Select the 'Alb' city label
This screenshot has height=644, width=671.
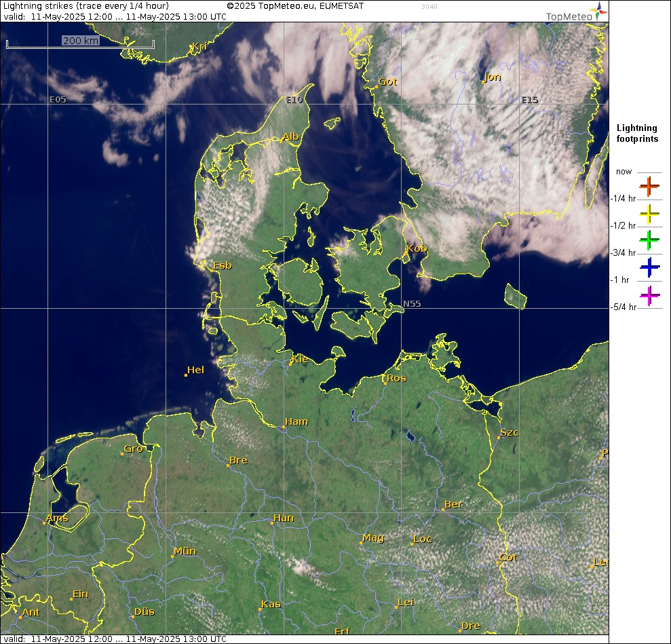pyautogui.click(x=290, y=136)
